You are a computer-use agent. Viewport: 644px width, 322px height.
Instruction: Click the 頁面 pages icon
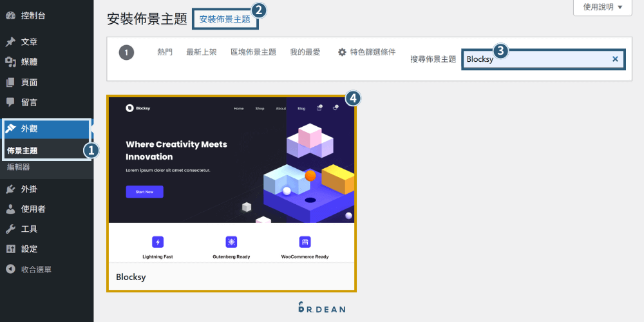pos(11,82)
